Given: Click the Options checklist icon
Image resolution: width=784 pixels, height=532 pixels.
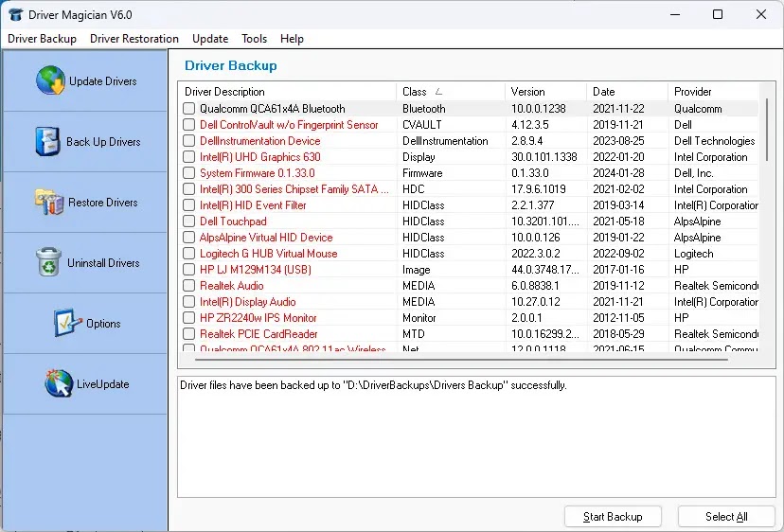Looking at the screenshot, I should tap(67, 323).
